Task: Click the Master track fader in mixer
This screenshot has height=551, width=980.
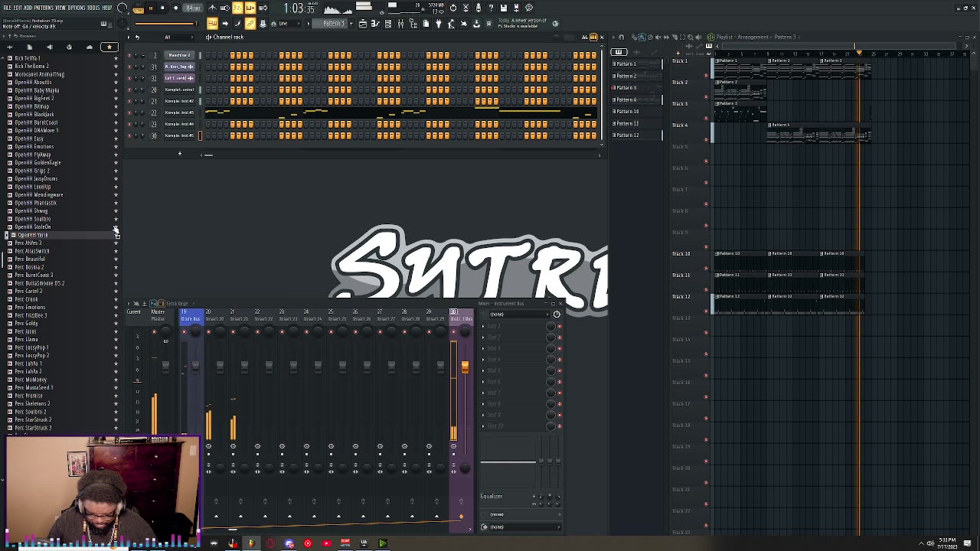Action: pos(165,367)
